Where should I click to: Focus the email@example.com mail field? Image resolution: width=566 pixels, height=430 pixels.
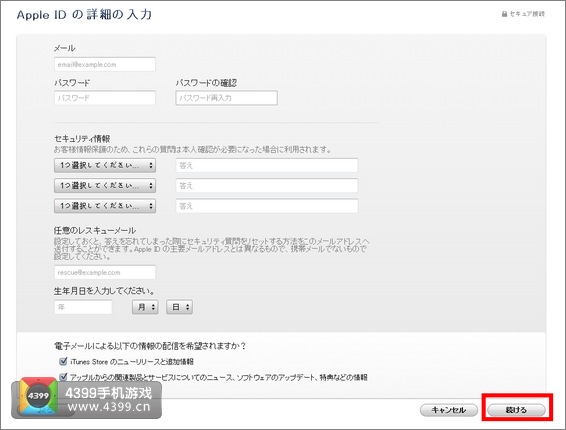[105, 64]
